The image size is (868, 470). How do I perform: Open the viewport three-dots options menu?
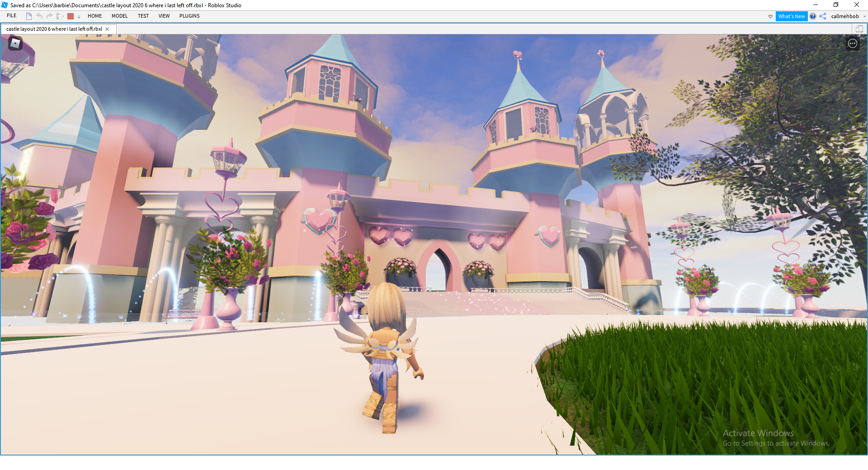(852, 43)
